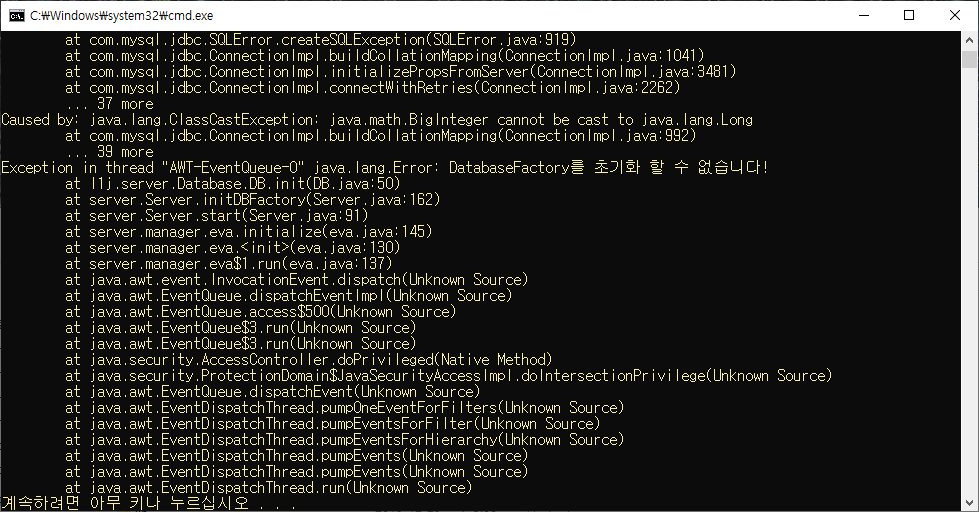Click the 'AccessController.doPrivileged(Native Method)' line
The height and width of the screenshot is (512, 979).
pyautogui.click(x=308, y=360)
